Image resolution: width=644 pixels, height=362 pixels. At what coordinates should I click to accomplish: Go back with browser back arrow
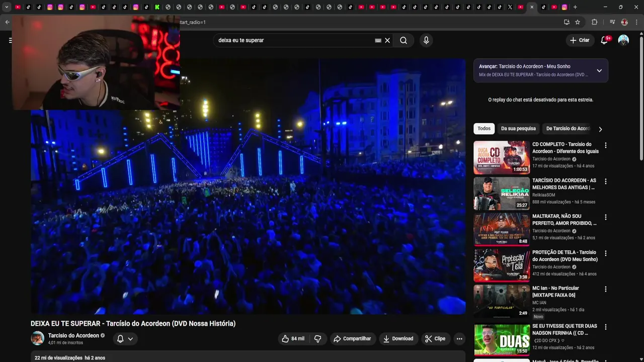(x=7, y=22)
